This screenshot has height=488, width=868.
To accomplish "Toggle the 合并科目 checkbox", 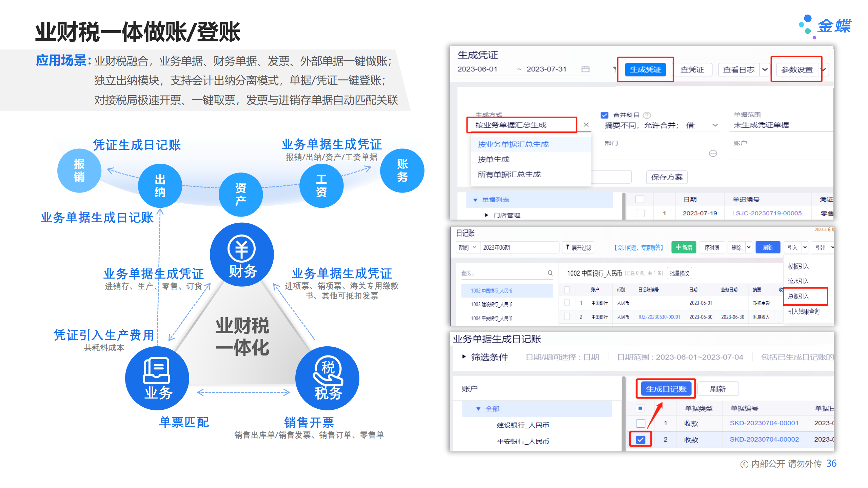I will tap(604, 115).
